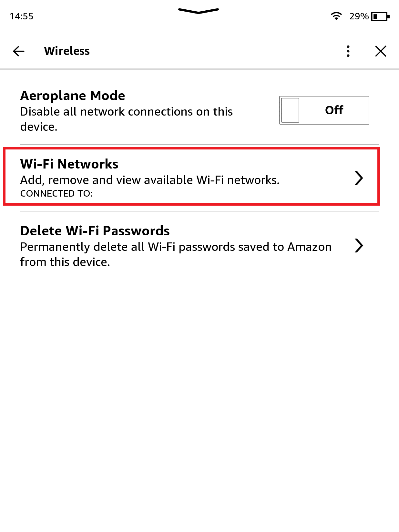
Task: Open the three-dot overflow menu
Action: (x=348, y=51)
